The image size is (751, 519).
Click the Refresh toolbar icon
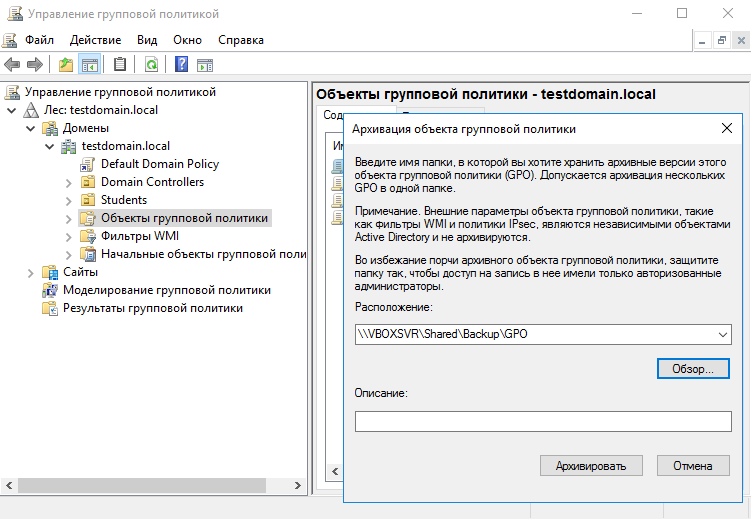tap(151, 65)
